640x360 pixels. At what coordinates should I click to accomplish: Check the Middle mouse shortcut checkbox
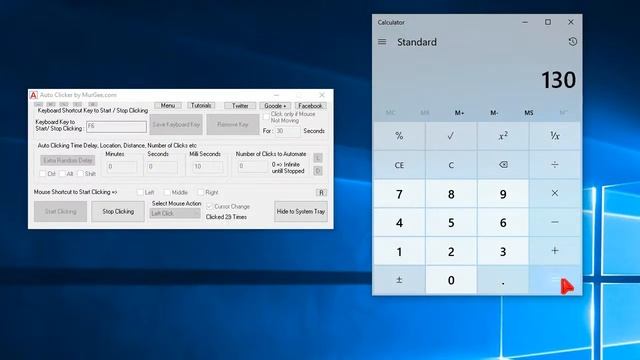click(167, 192)
